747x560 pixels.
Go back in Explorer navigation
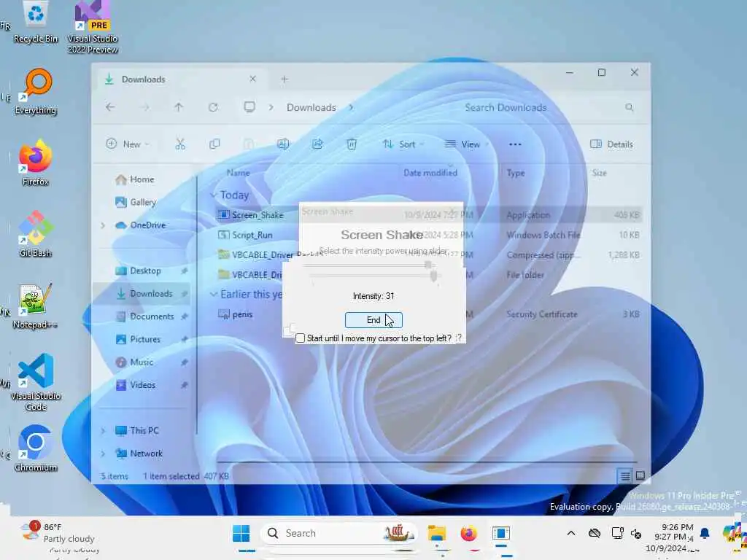(x=111, y=107)
